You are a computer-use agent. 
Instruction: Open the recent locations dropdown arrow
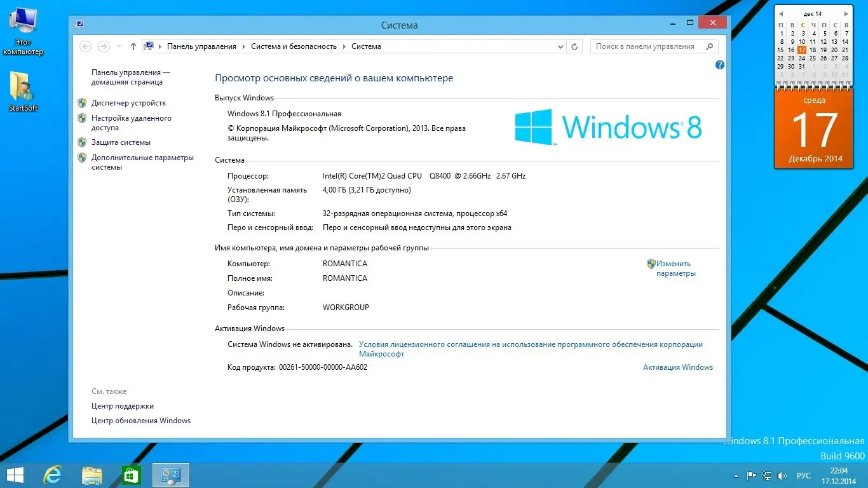point(119,46)
